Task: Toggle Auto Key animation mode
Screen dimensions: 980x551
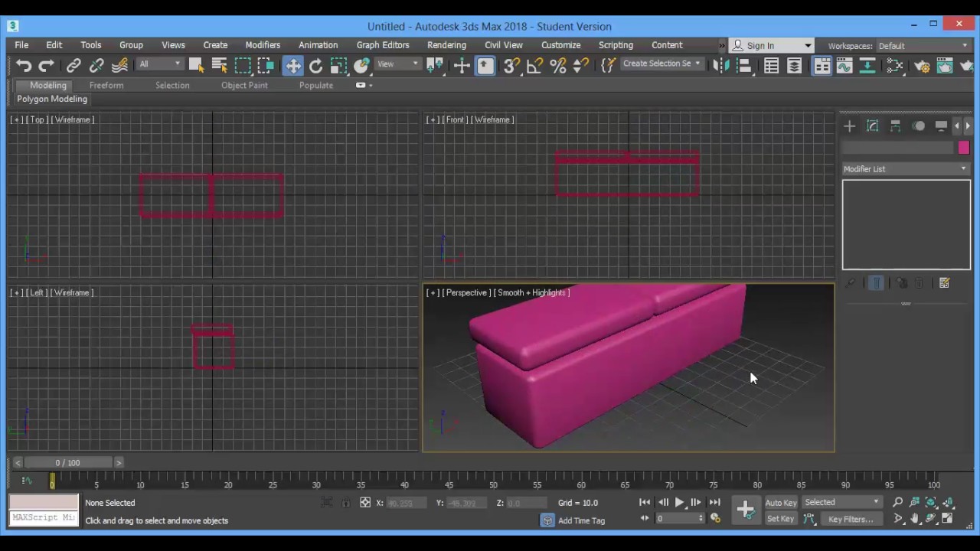Action: pos(781,503)
